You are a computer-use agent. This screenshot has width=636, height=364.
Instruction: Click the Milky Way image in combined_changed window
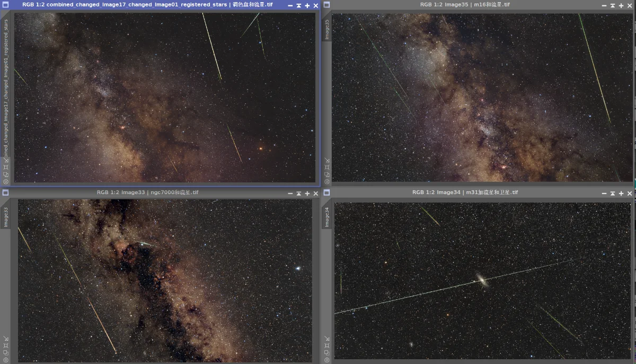point(165,97)
